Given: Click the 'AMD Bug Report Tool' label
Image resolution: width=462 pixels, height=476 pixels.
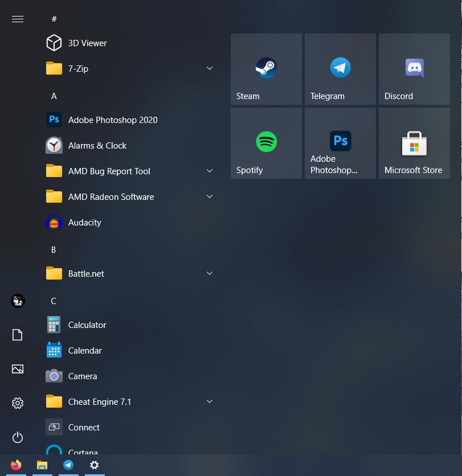Looking at the screenshot, I should tap(109, 171).
